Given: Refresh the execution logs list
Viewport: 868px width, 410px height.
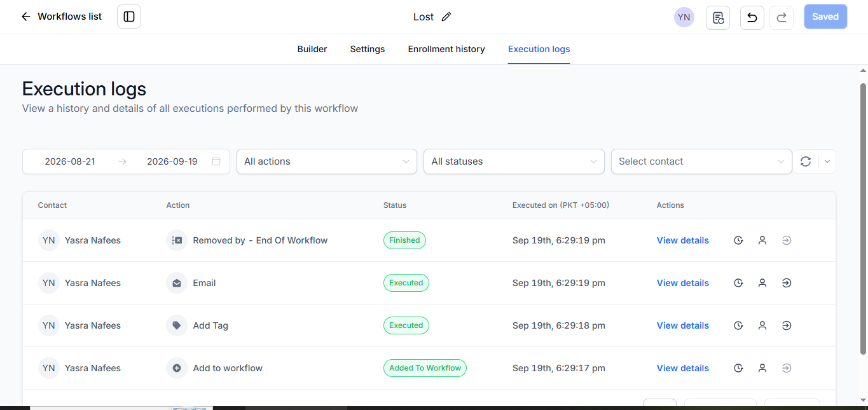Looking at the screenshot, I should (x=806, y=161).
